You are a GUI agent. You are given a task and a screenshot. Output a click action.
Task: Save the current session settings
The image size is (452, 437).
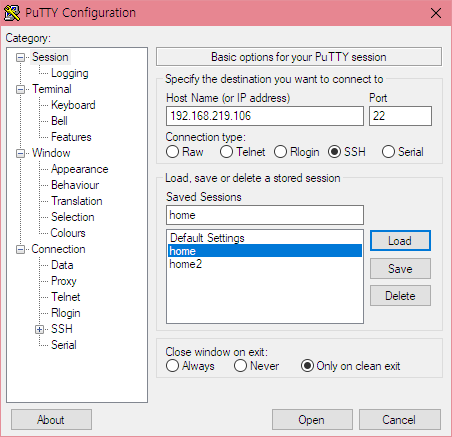[x=400, y=268]
